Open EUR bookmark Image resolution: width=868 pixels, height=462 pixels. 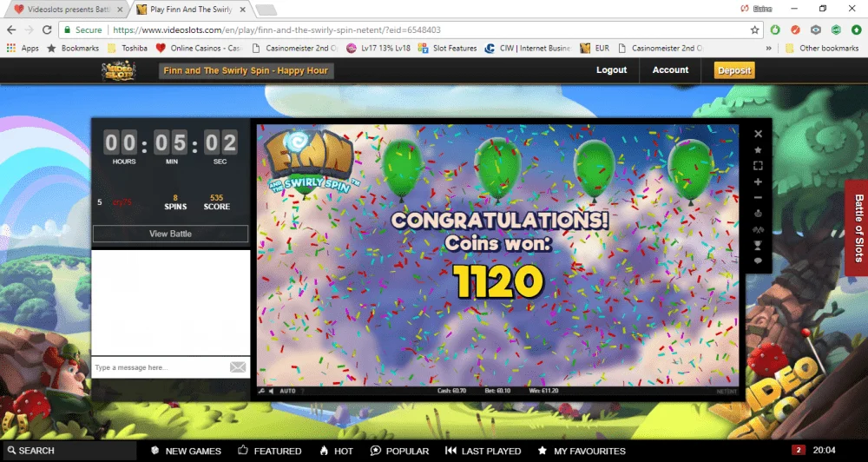coord(595,48)
